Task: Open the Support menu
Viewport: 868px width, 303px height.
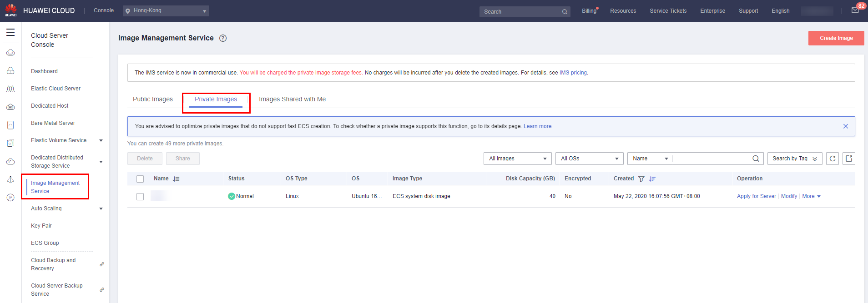Action: (x=748, y=11)
